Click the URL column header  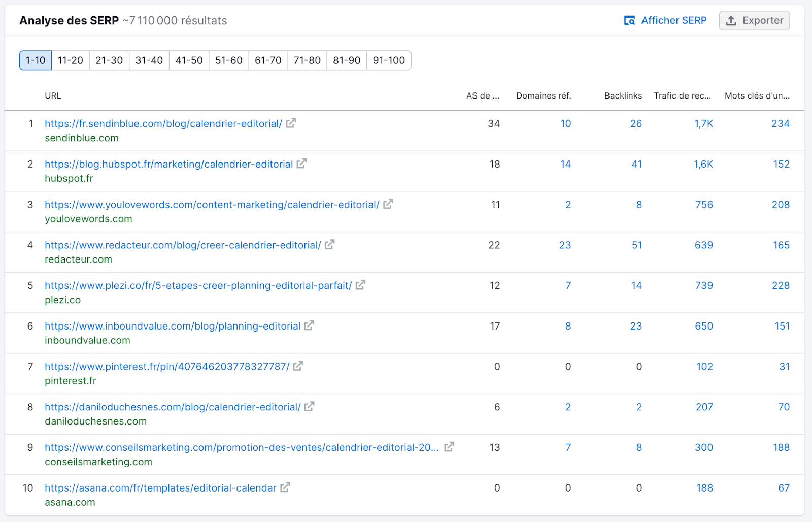[x=53, y=96]
